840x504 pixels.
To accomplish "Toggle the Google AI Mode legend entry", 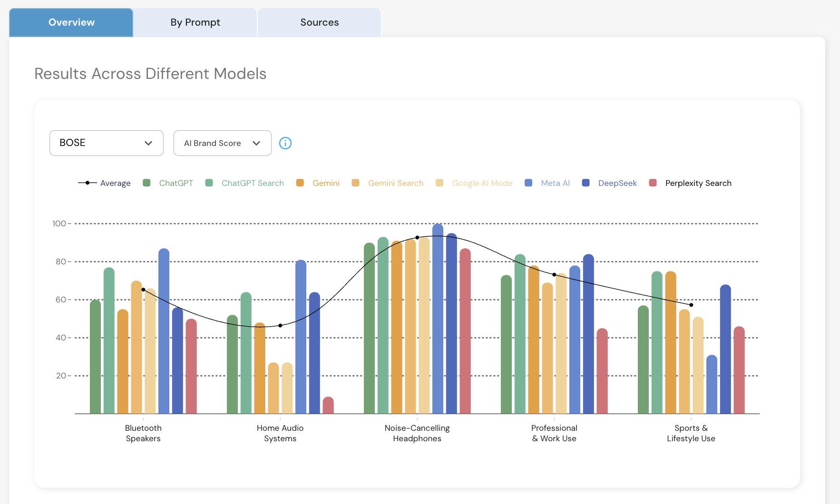I will click(x=474, y=183).
